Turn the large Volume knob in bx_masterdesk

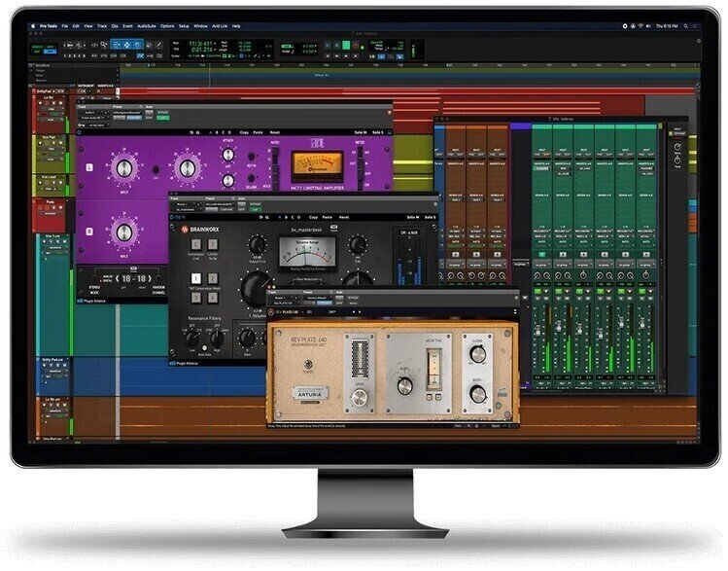(255, 289)
